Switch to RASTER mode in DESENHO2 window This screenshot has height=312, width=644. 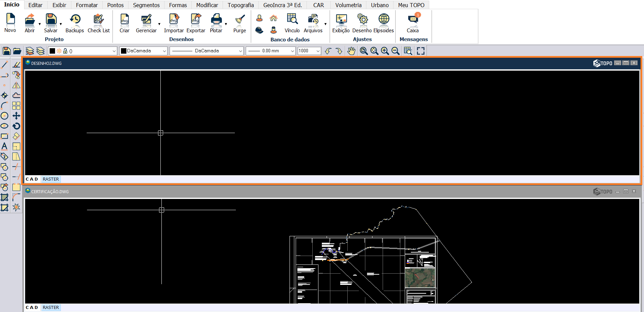(x=51, y=179)
